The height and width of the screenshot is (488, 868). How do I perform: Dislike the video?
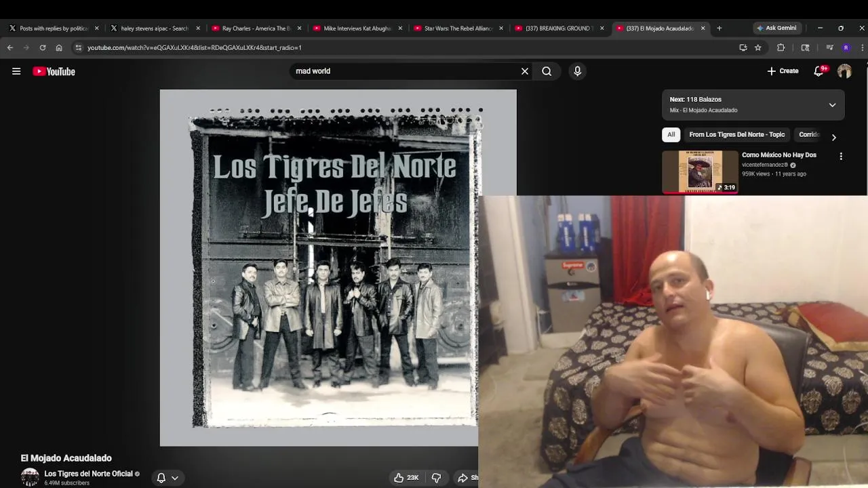(x=436, y=478)
